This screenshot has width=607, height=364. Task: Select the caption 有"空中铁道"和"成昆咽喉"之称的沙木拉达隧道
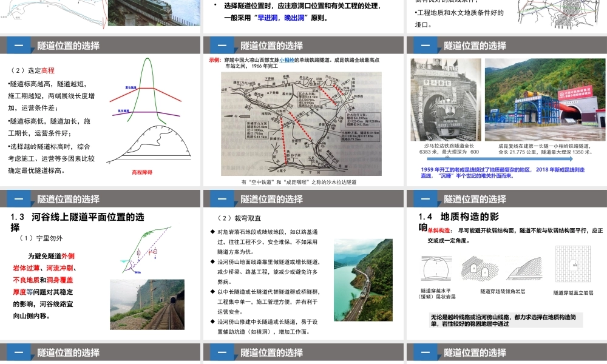pos(299,182)
